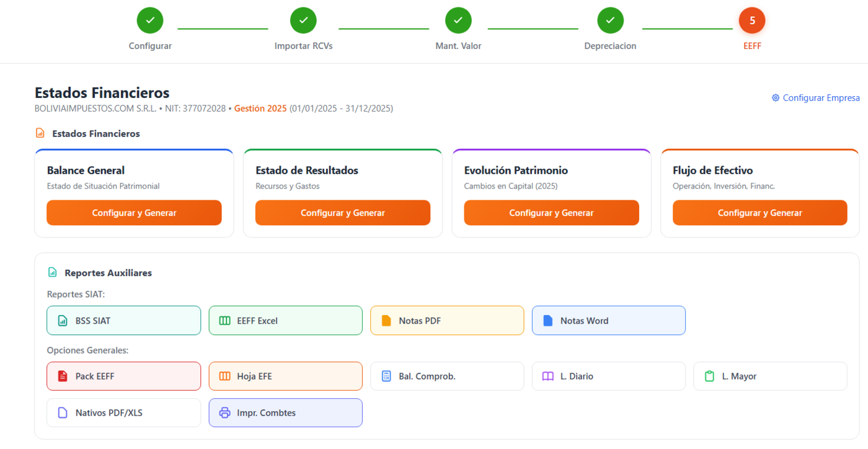Download Notas PDF
868x449 pixels.
coord(447,321)
